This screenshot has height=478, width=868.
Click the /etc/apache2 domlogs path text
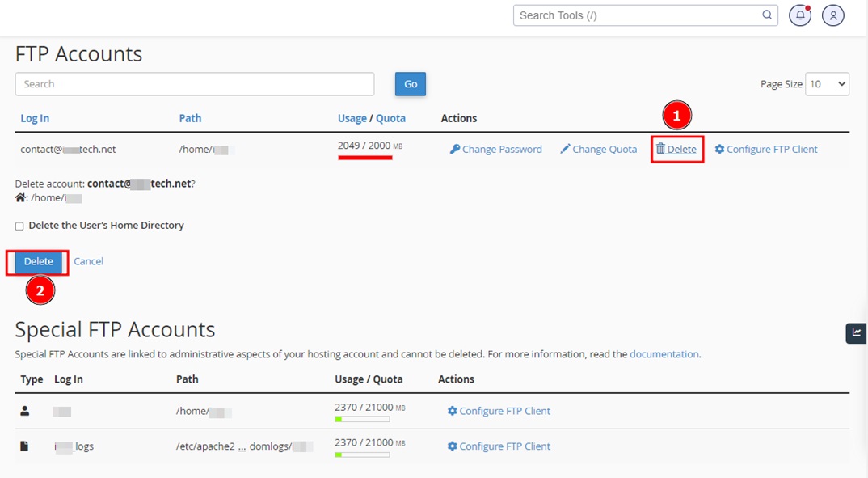click(245, 446)
